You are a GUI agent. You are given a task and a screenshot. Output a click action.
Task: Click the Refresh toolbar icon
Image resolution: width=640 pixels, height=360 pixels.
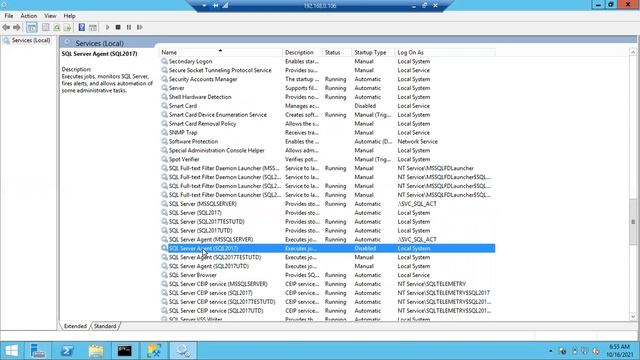57,27
